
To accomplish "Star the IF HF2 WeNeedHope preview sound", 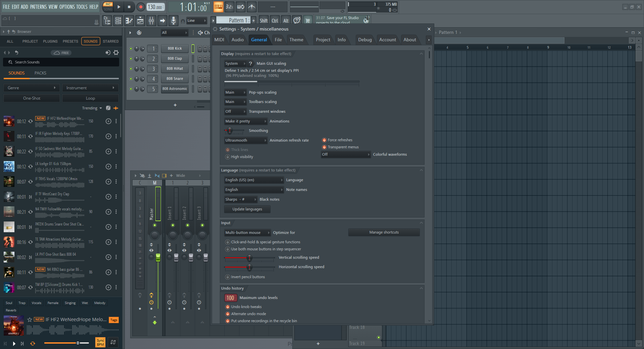I will click(x=30, y=320).
